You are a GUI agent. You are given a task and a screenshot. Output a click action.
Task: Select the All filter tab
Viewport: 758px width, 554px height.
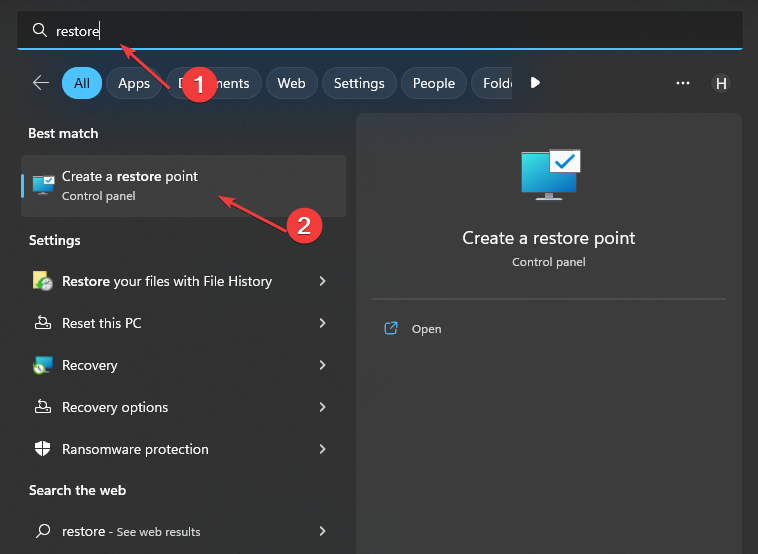point(82,83)
